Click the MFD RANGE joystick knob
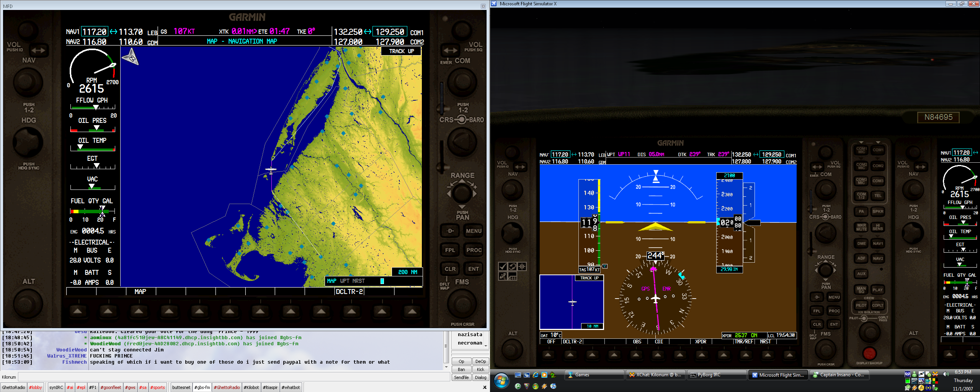The width and height of the screenshot is (980, 392). point(462,193)
